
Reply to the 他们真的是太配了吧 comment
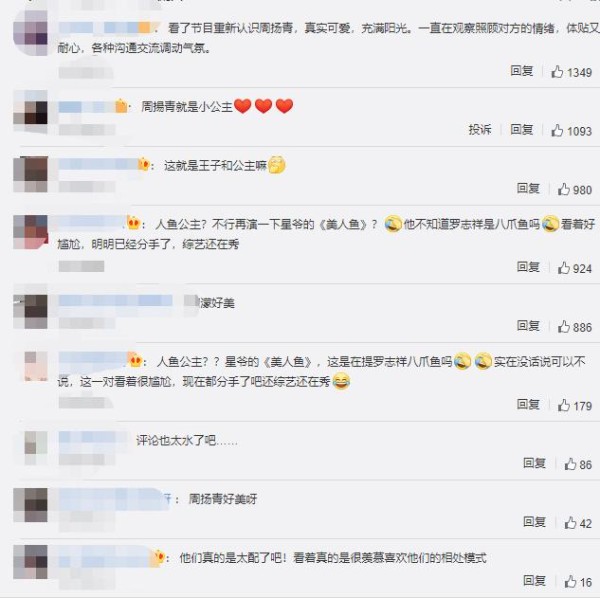click(534, 580)
